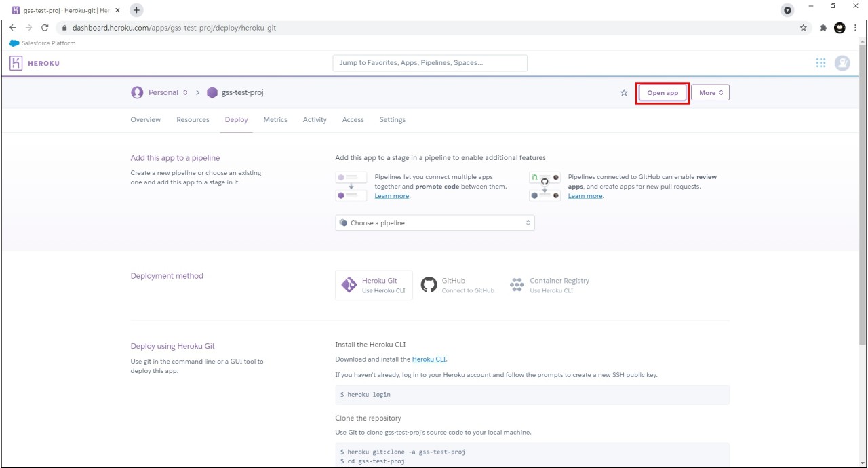The height and width of the screenshot is (468, 868).
Task: Open the apps grid launcher icon
Action: tap(821, 63)
